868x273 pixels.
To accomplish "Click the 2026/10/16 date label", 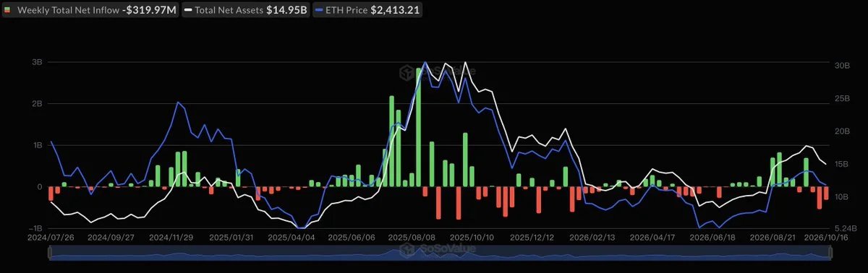I will [x=827, y=237].
